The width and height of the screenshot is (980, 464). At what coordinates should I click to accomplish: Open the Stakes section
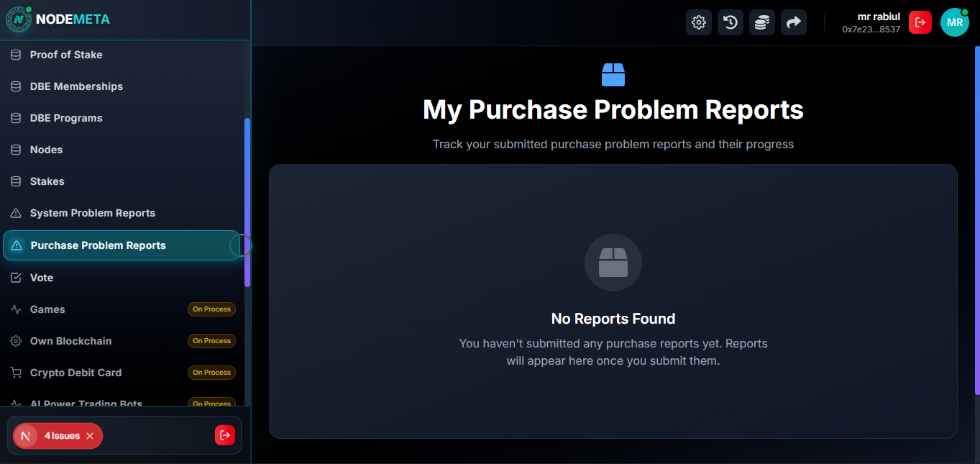[47, 181]
